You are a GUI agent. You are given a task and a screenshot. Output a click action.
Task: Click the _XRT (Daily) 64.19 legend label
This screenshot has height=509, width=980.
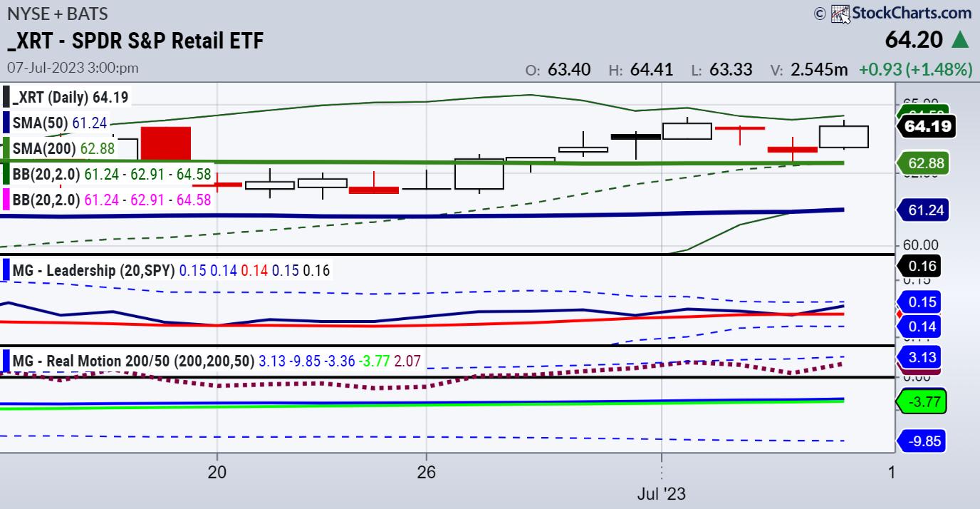71,98
